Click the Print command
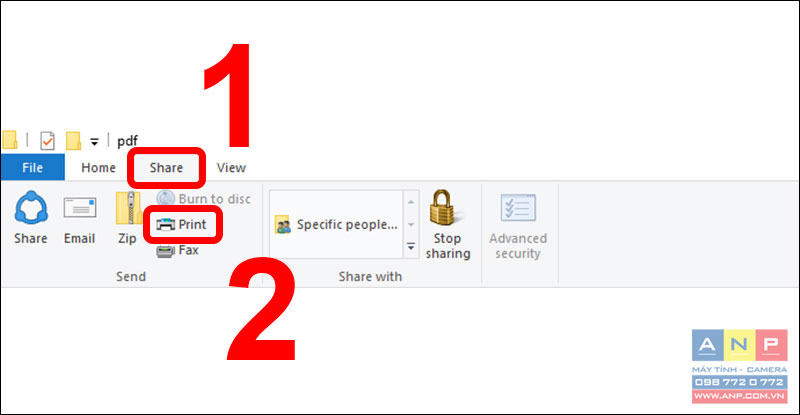Viewport: 800px width, 415px height. click(182, 225)
